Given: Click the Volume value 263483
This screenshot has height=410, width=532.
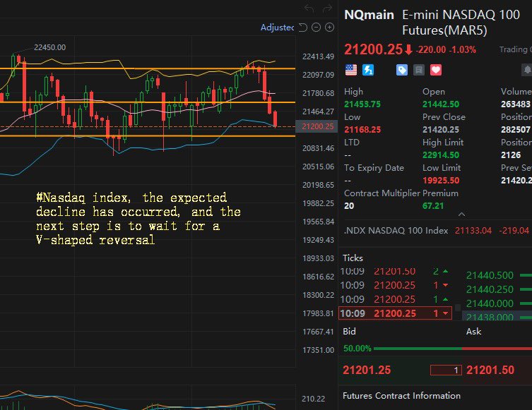Looking at the screenshot, I should [515, 104].
